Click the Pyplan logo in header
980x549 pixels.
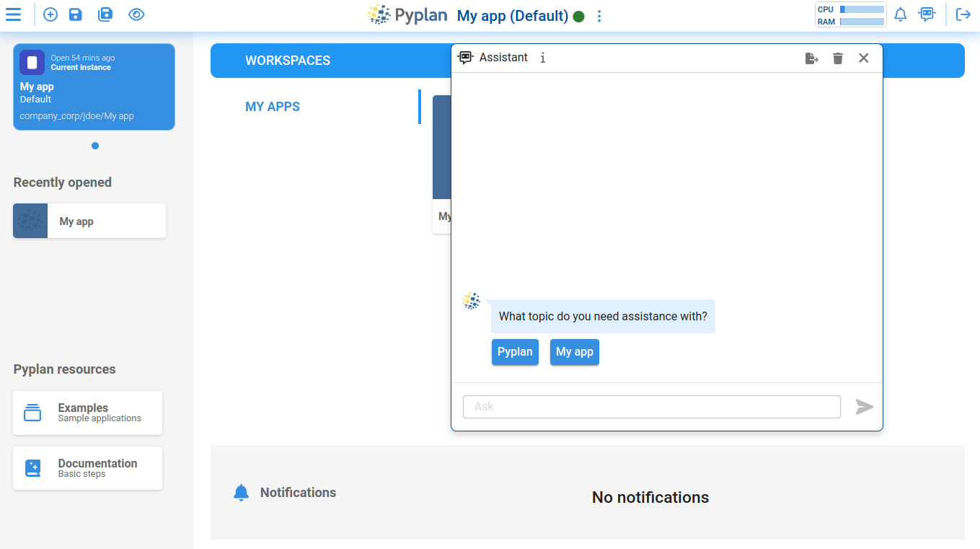[x=407, y=14]
